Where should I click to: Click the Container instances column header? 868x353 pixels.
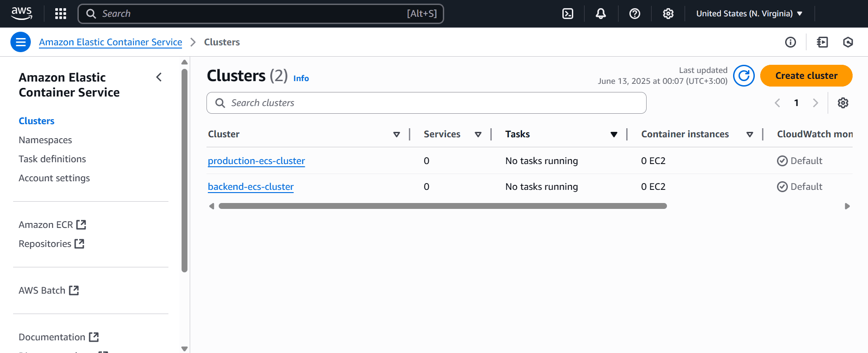[x=685, y=134]
